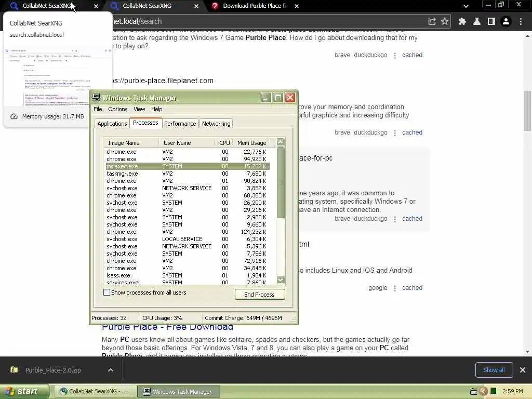Click duckduckgo source on first result
Image resolution: width=532 pixels, height=399 pixels.
[370, 55]
